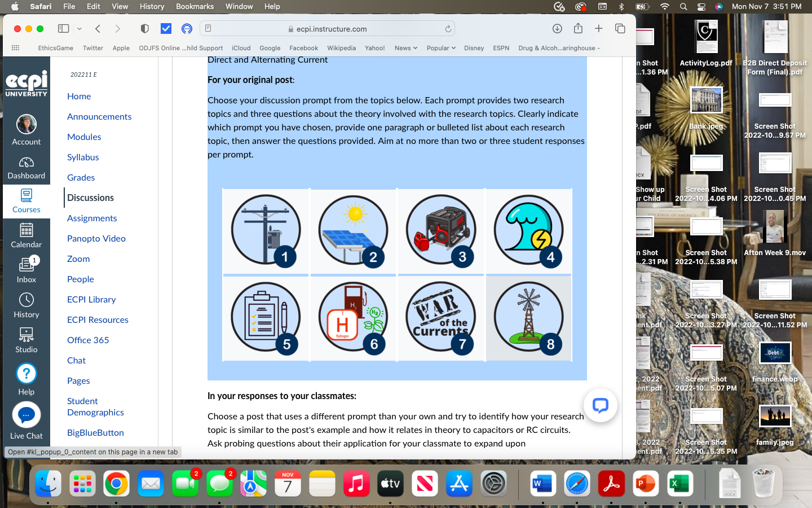Toggle Safari sidebar button

64,29
